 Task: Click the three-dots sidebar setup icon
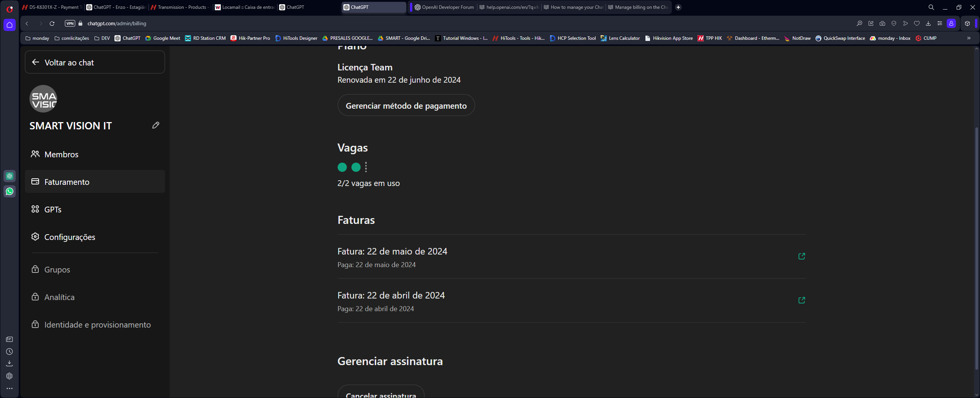point(10,388)
